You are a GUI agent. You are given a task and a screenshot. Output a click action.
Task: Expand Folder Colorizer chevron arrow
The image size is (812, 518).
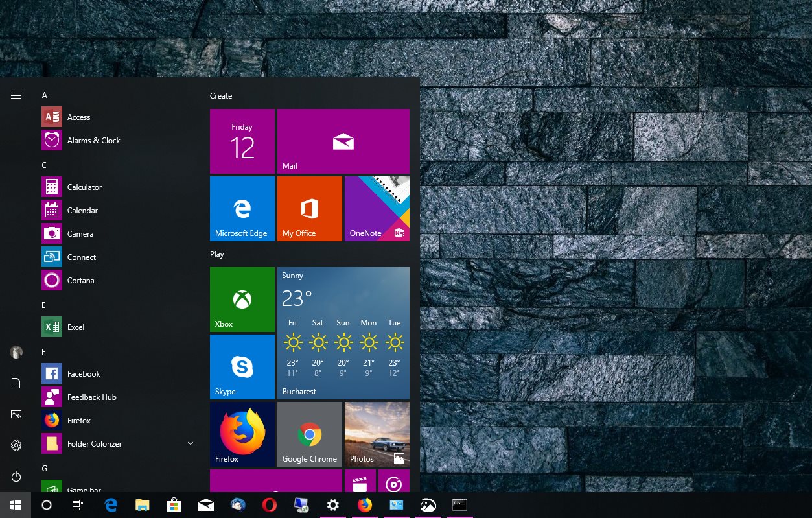[191, 443]
